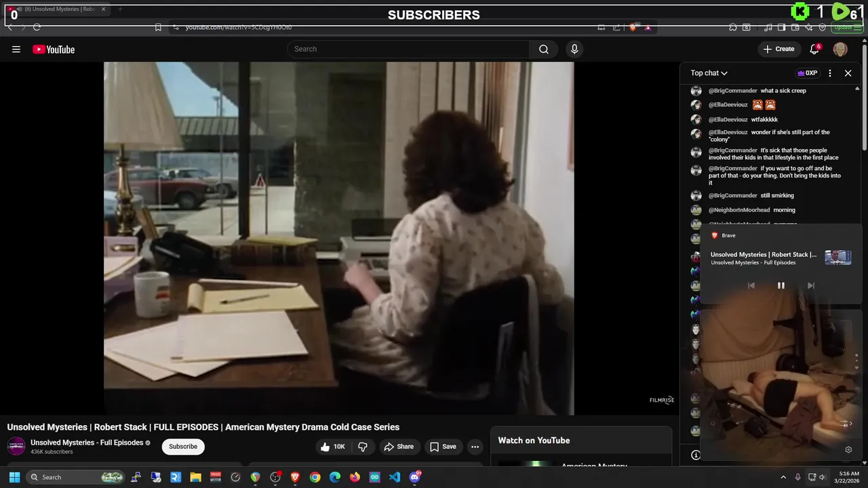Click the youtube.com address bar URL

(239, 27)
